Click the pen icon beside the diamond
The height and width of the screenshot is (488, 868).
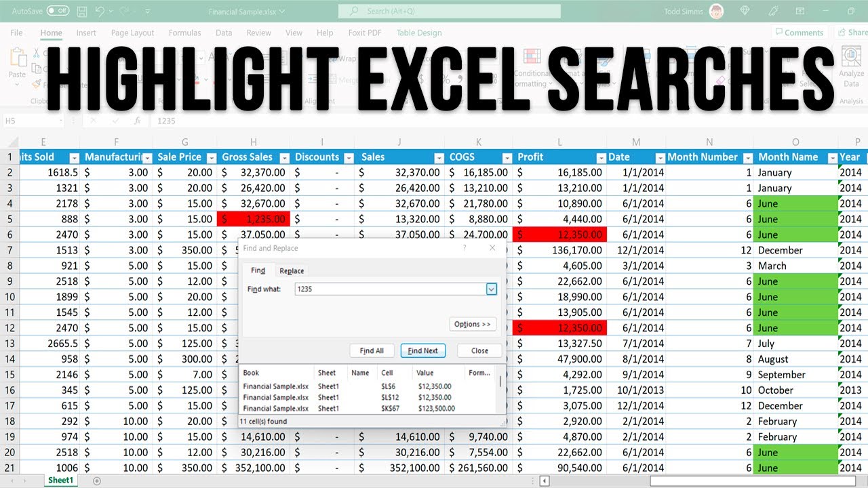point(774,11)
